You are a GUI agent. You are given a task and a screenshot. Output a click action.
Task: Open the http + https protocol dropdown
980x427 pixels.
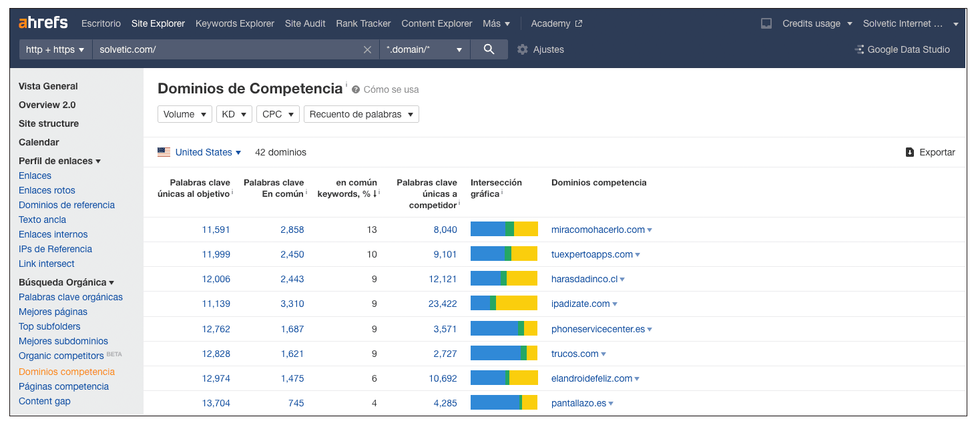tap(55, 49)
